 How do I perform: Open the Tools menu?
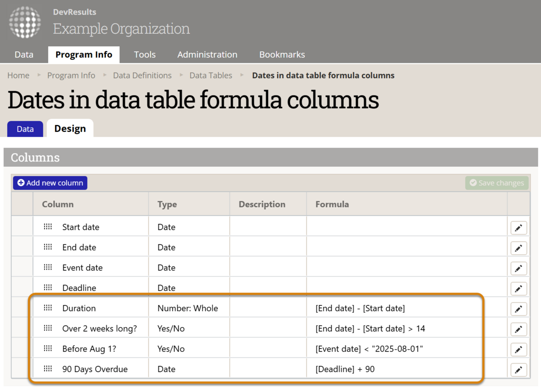pos(144,55)
